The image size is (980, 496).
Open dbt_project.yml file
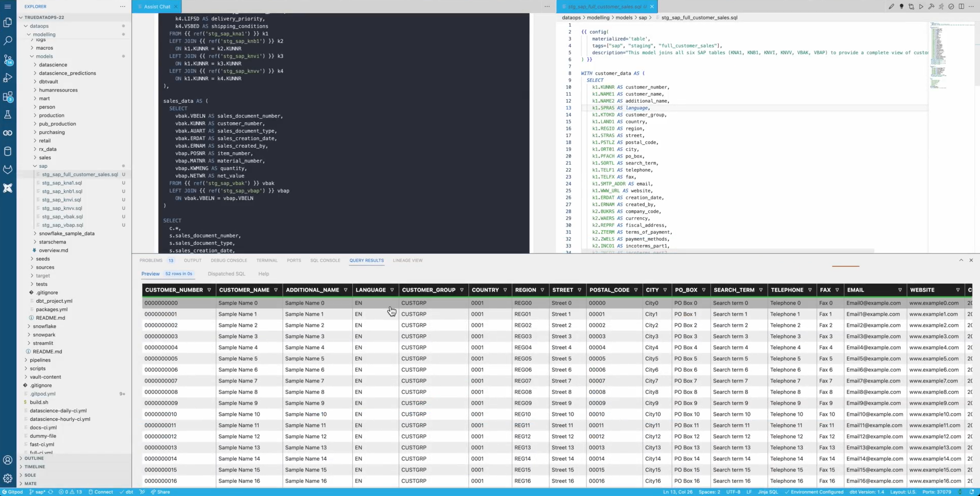click(x=54, y=301)
